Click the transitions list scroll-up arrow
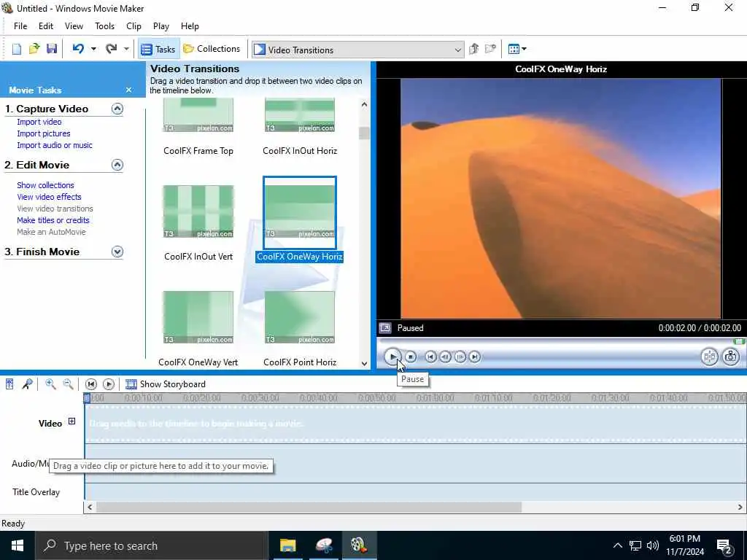Screen dimensions: 747x560 (365, 104)
